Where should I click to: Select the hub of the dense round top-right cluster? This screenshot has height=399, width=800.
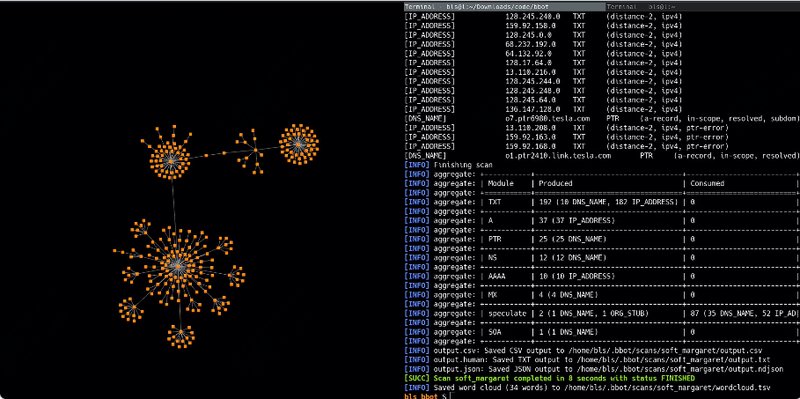[298, 144]
